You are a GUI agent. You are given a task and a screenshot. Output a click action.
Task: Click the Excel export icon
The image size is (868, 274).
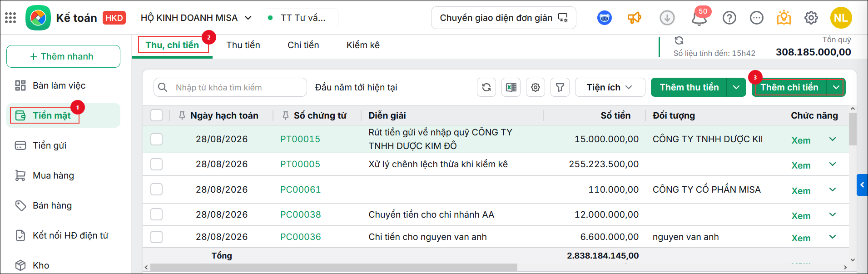[x=511, y=87]
